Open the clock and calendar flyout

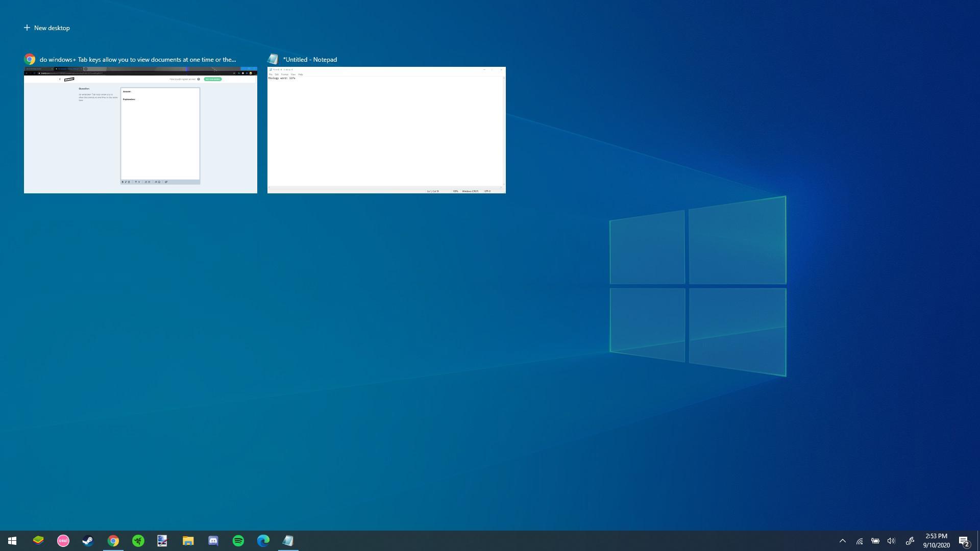(936, 541)
